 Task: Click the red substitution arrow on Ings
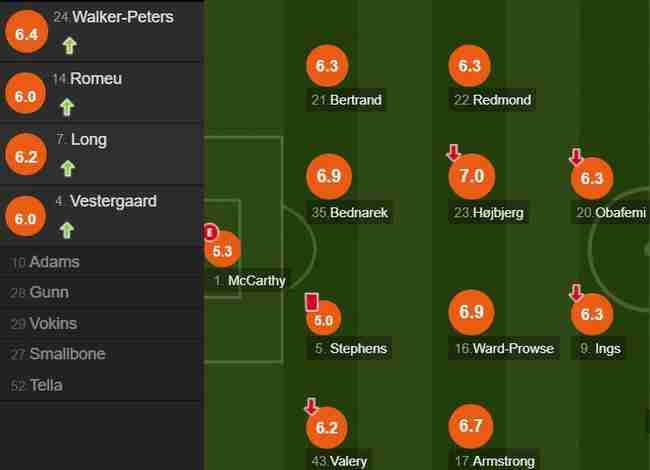click(x=576, y=293)
